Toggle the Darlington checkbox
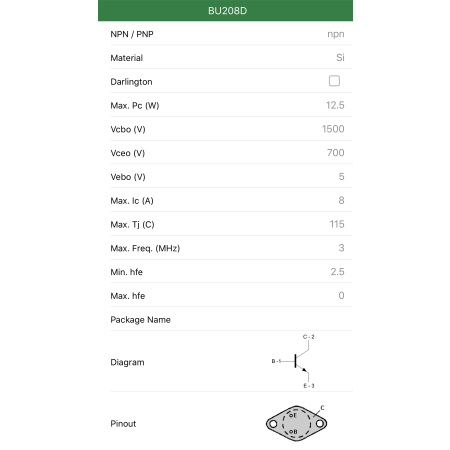 click(334, 81)
